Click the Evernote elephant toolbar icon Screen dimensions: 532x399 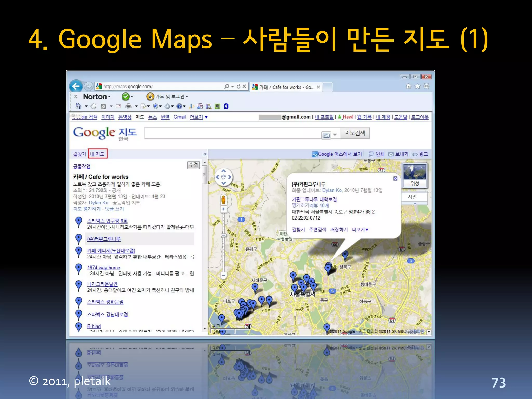point(217,106)
